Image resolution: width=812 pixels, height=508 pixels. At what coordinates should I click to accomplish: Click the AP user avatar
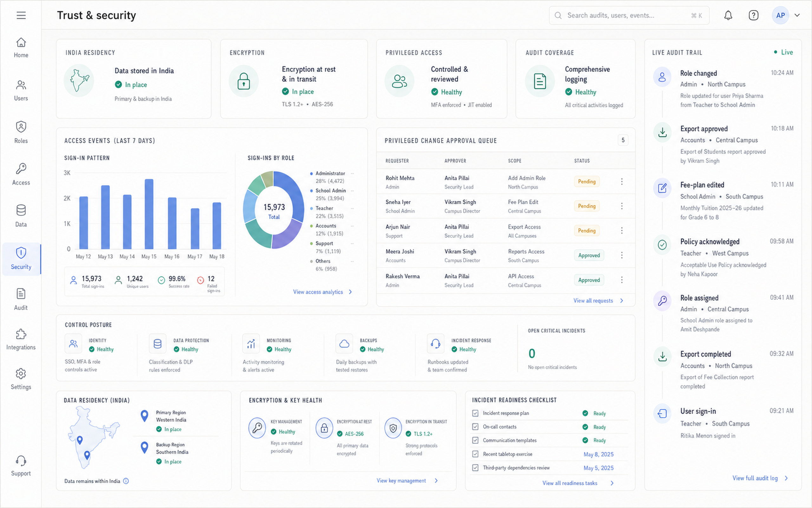pos(781,16)
